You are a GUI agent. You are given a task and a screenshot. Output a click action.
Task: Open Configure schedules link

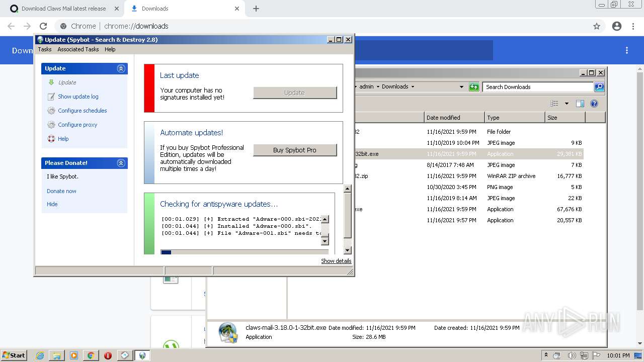pyautogui.click(x=83, y=111)
